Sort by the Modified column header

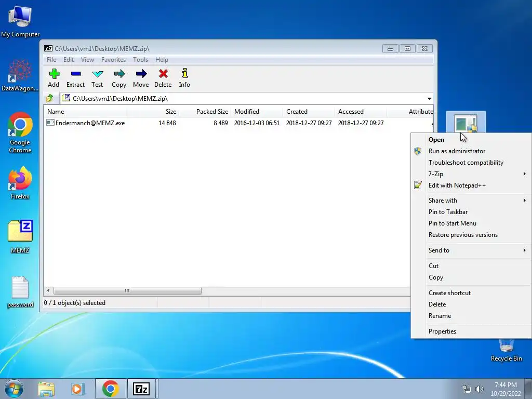[257, 112]
